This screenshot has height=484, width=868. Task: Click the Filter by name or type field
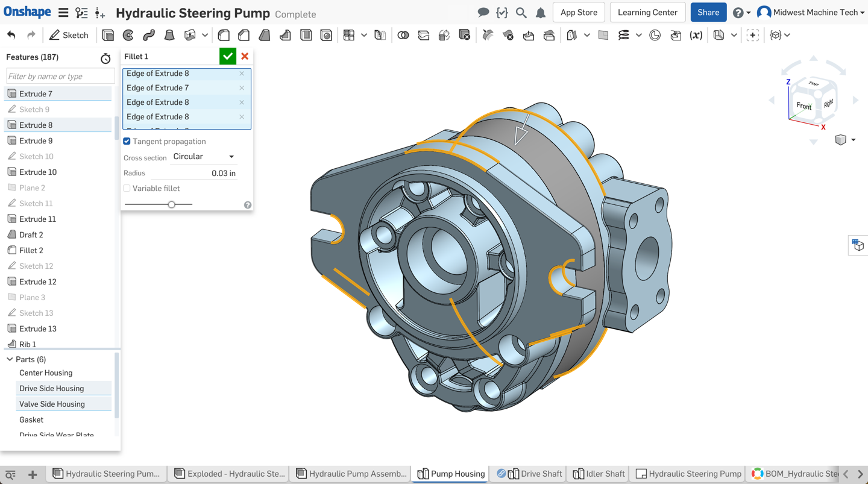click(x=60, y=77)
